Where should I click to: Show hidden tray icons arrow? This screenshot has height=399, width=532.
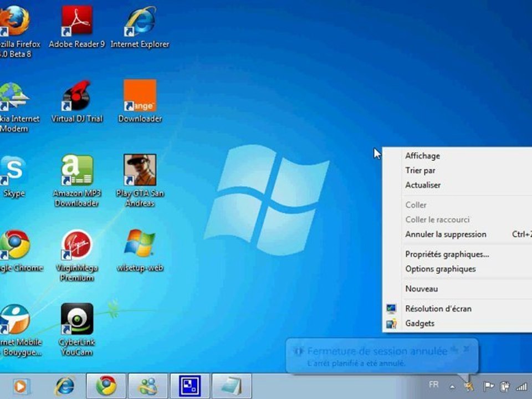click(x=452, y=386)
